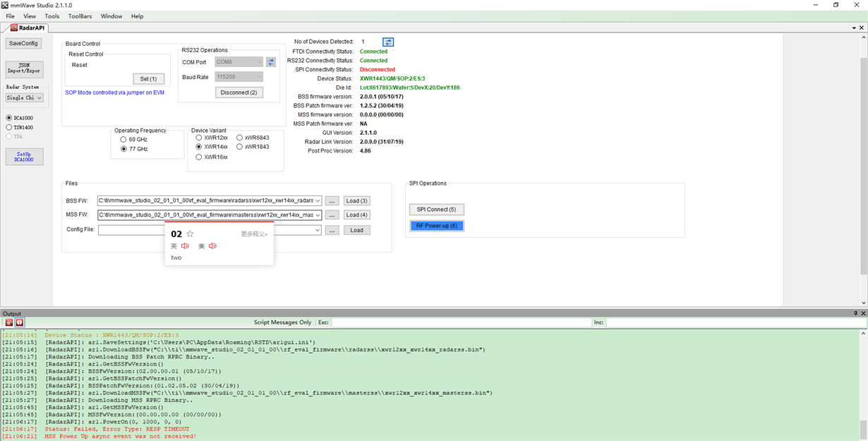Choose the XWR12xx device variant
Viewport: 868px width, 441px height.
tap(199, 138)
